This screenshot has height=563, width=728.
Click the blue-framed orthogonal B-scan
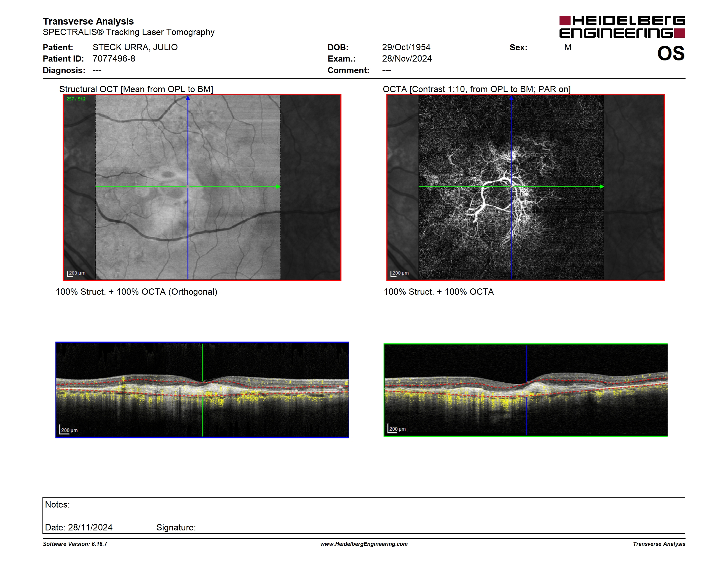(202, 390)
